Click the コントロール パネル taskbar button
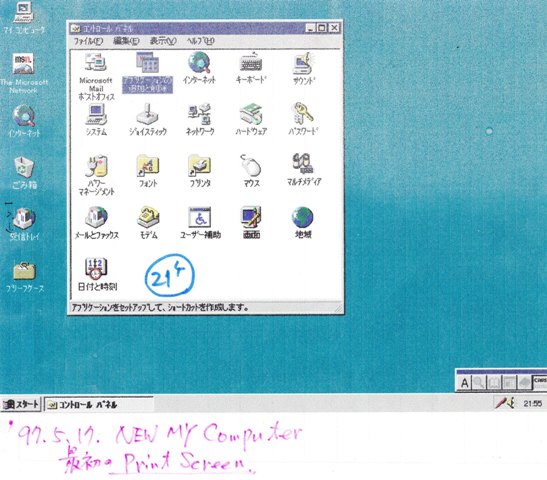 pos(98,405)
